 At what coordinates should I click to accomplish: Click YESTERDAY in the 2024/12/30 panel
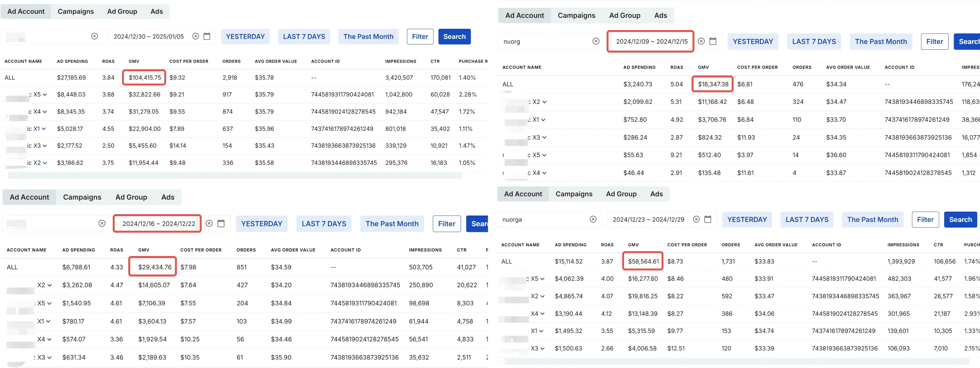pos(245,36)
